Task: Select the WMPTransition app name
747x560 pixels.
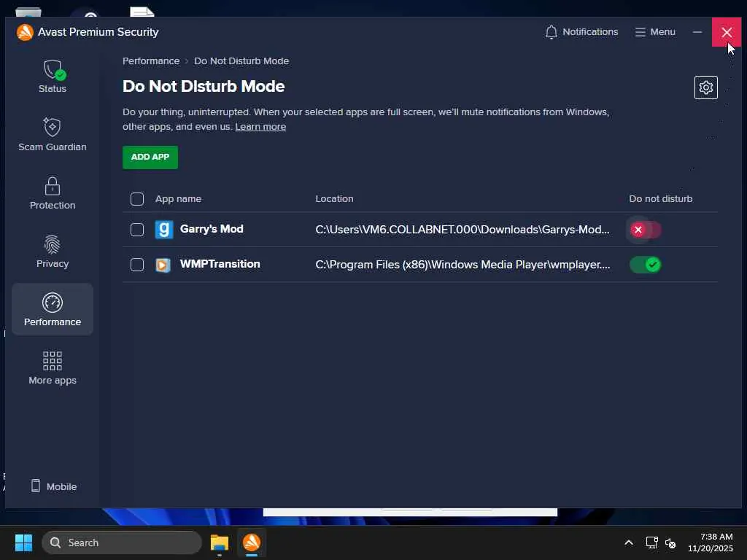Action: coord(220,264)
